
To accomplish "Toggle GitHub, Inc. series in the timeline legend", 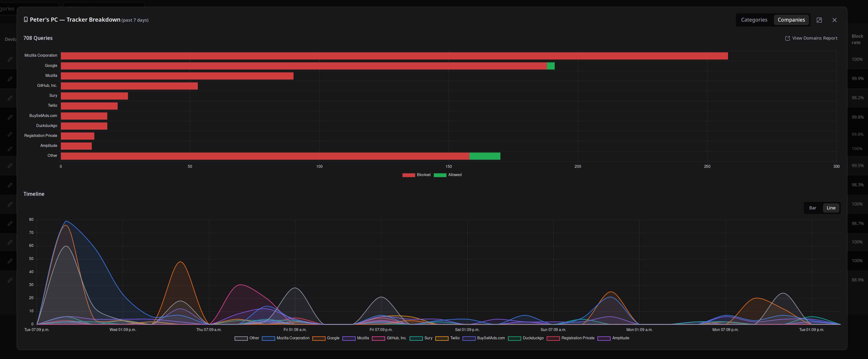I will tap(389, 338).
